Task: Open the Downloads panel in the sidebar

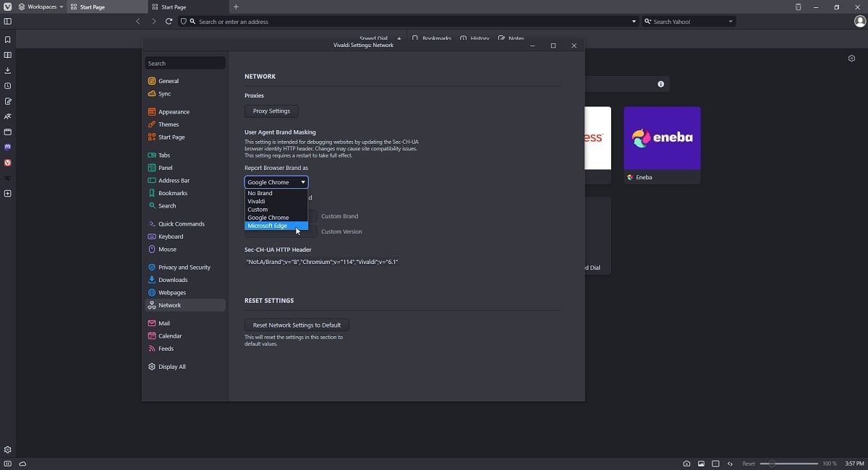Action: tap(7, 70)
